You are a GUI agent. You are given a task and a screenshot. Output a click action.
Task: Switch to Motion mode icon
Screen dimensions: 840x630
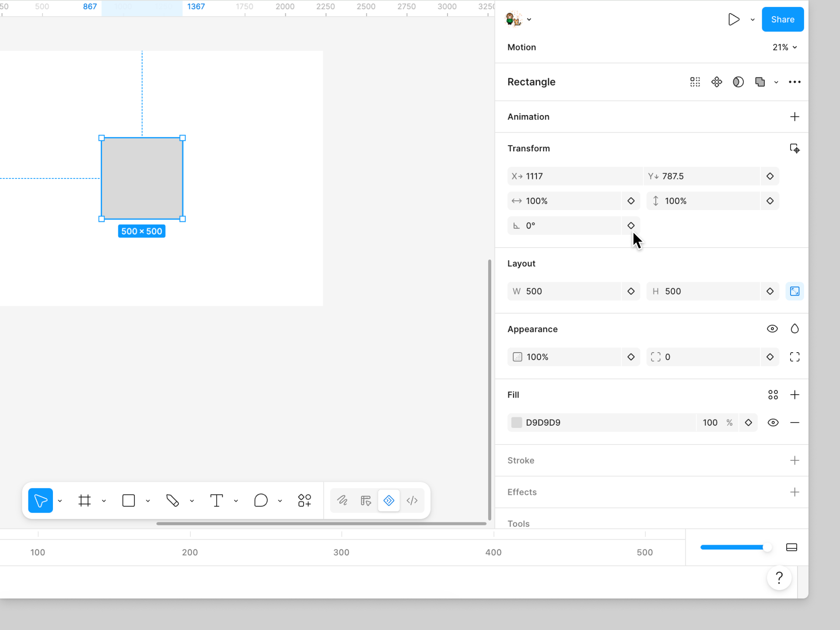[389, 500]
